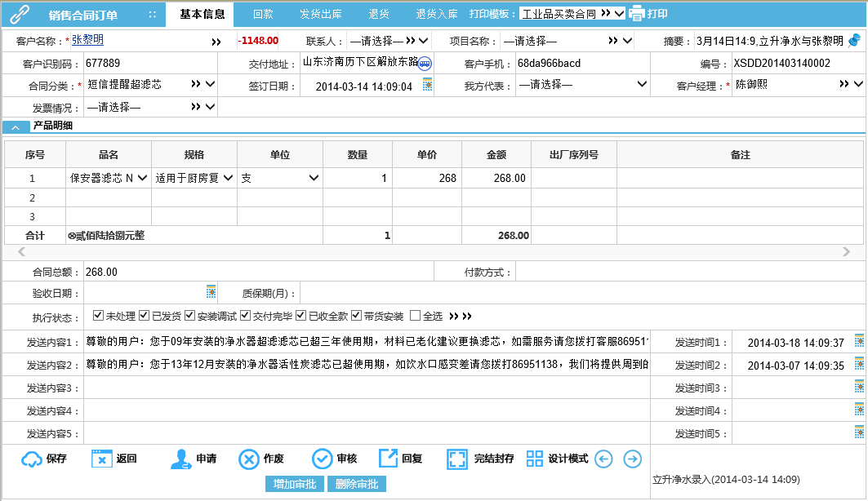Open the 客户经理 dropdown
This screenshot has height=501, width=868.
click(858, 84)
